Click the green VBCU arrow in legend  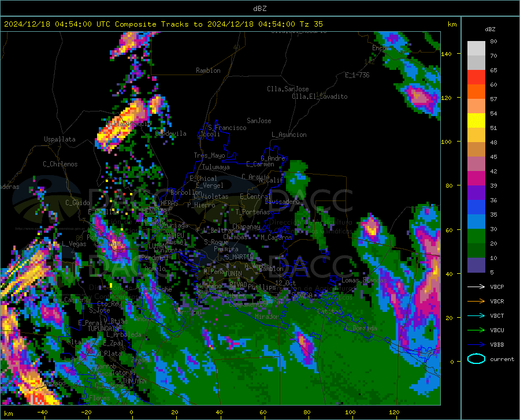476,330
